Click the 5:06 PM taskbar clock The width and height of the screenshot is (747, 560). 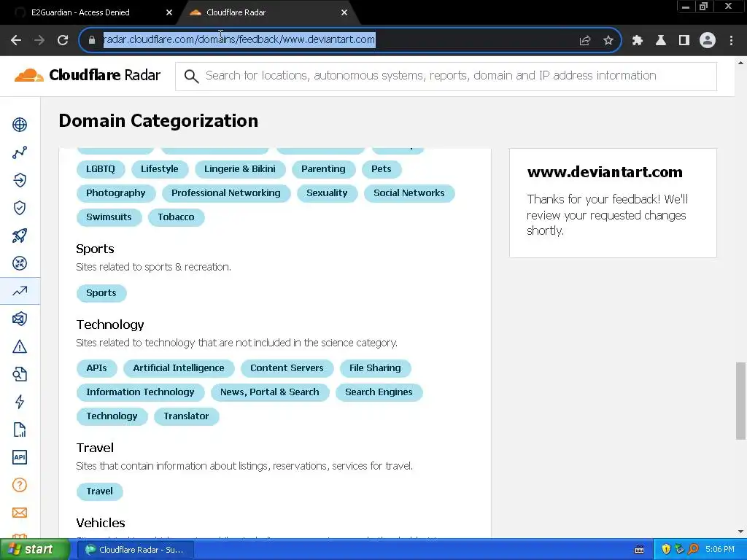click(x=720, y=550)
